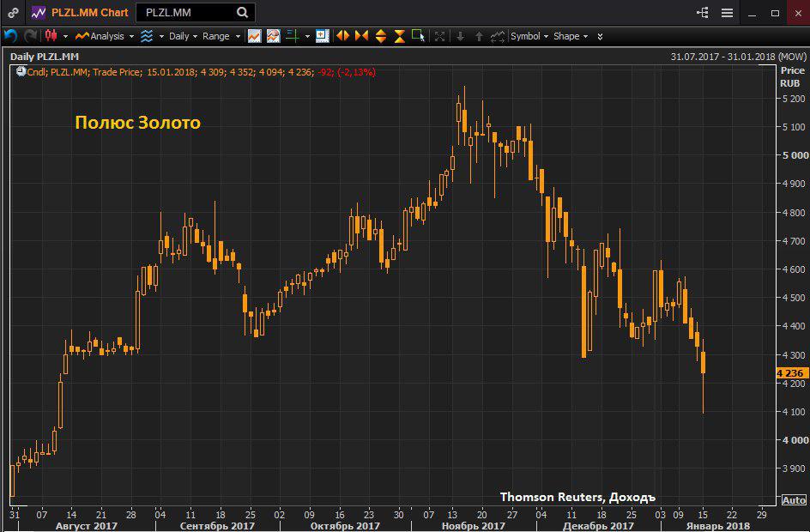
Task: Maximize the chart window
Action: click(x=775, y=13)
